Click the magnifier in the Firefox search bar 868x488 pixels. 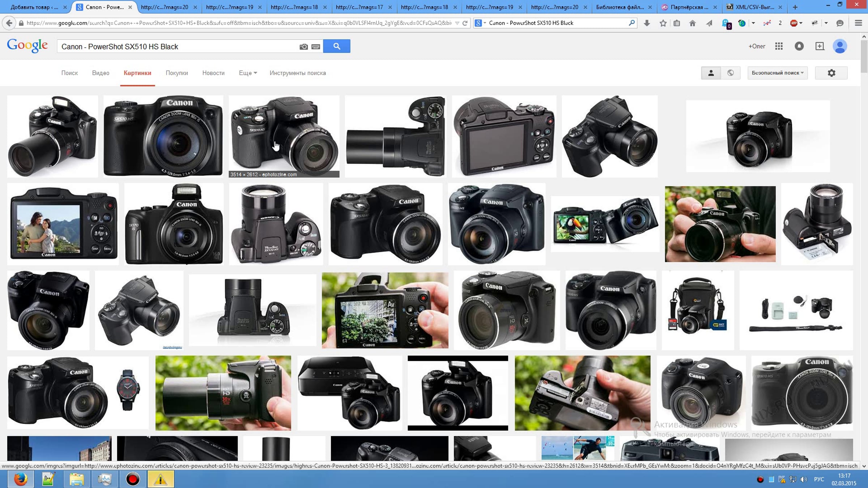tap(631, 23)
